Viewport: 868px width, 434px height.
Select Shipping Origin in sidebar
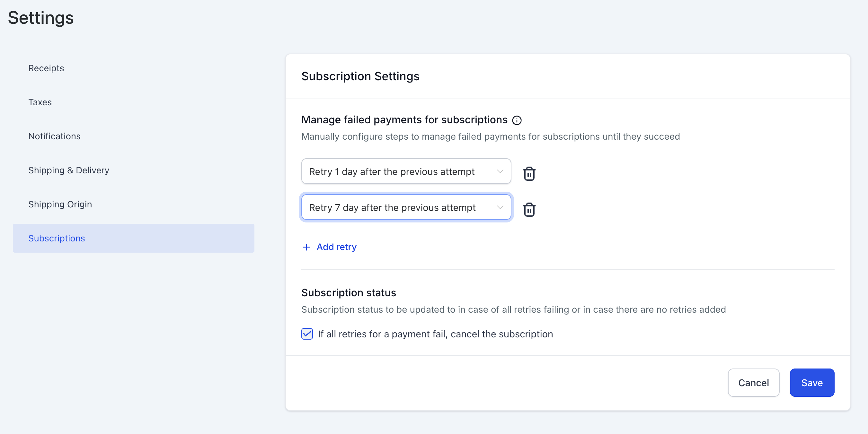click(60, 204)
